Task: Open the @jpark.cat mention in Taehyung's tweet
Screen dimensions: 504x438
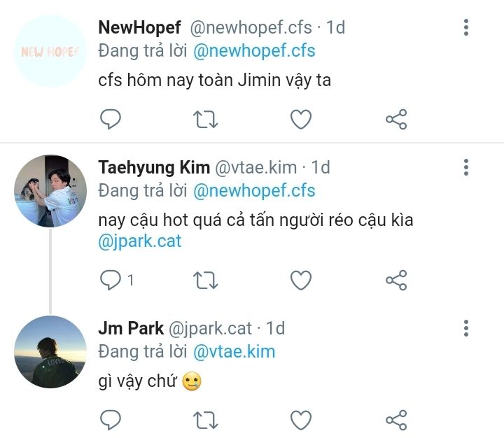Action: pos(140,241)
